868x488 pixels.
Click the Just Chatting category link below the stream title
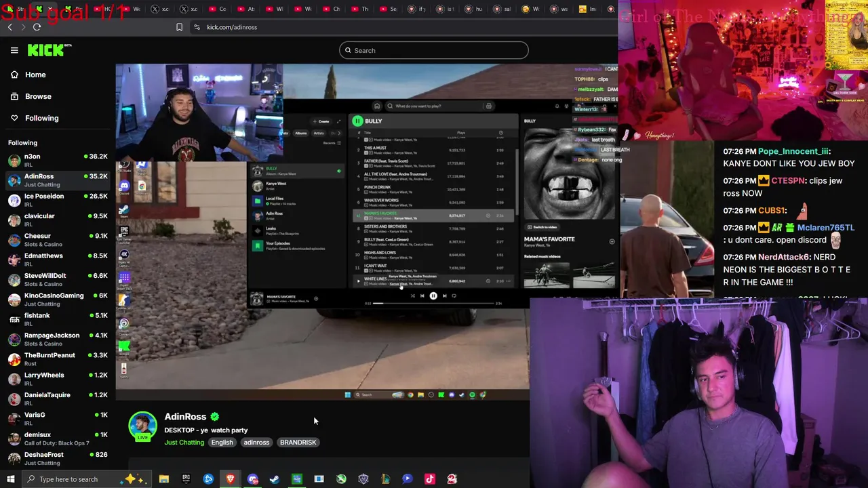[184, 443]
